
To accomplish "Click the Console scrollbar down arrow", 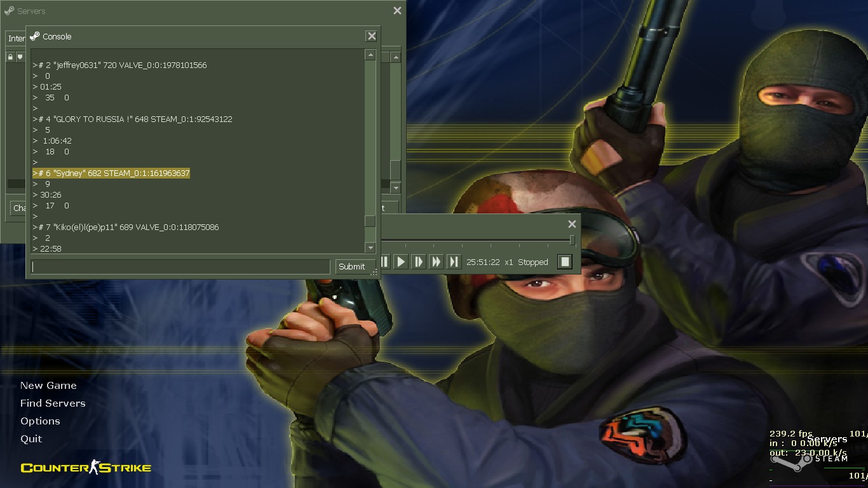I will point(370,248).
